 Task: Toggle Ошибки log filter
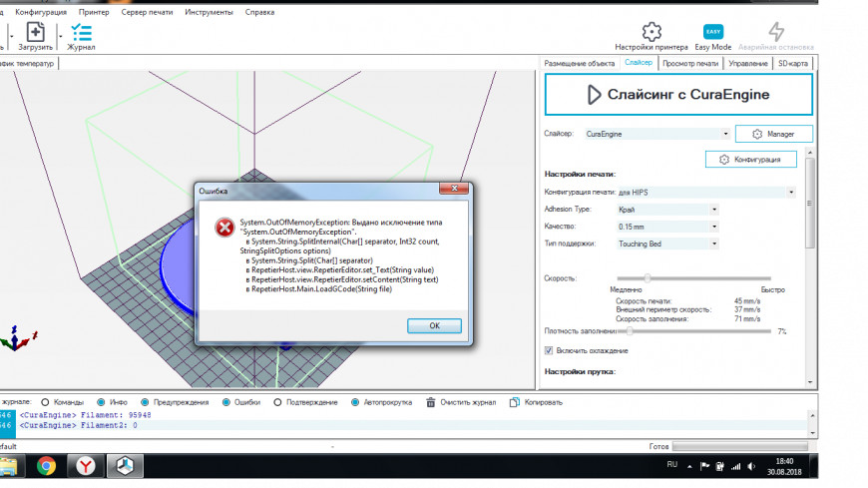pos(225,402)
